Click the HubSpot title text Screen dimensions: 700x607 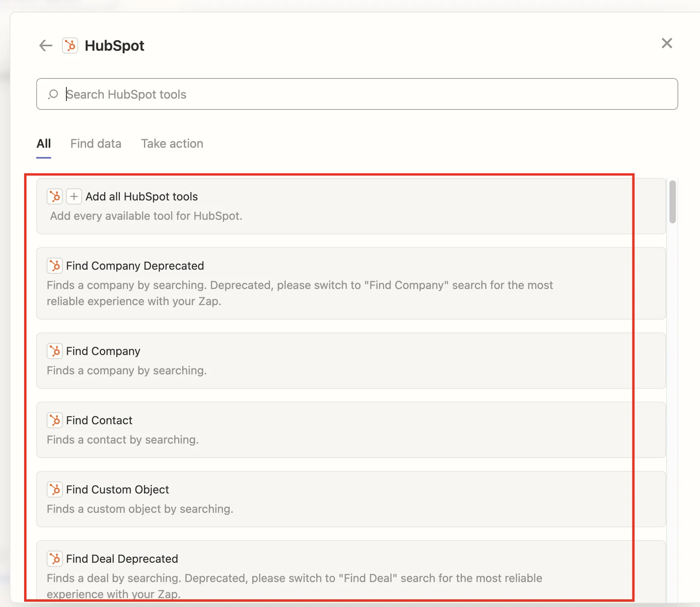pos(114,45)
